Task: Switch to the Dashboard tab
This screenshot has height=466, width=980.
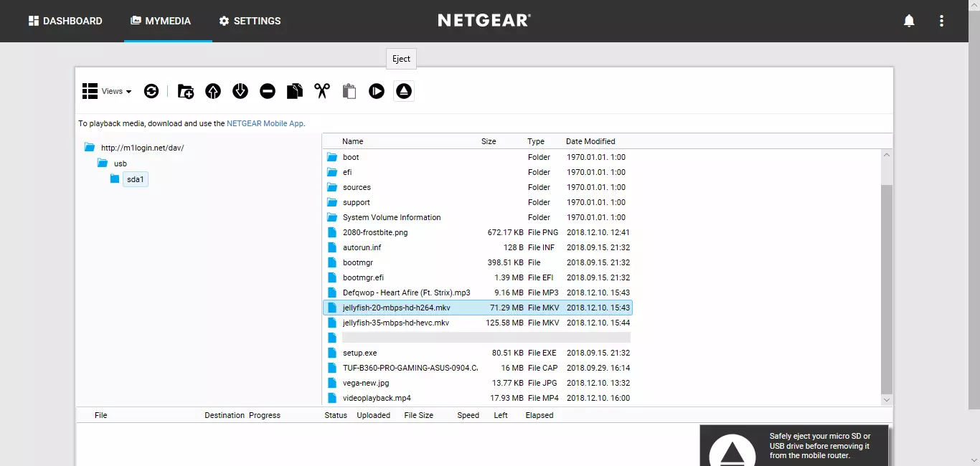Action: pos(65,21)
